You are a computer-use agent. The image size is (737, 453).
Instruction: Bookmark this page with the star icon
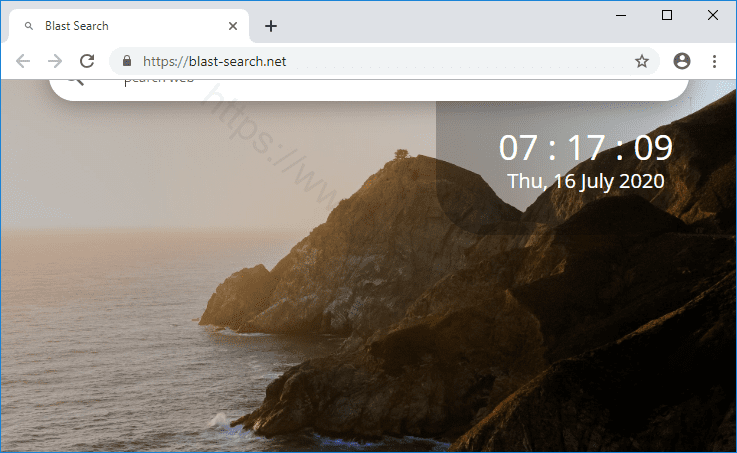642,61
